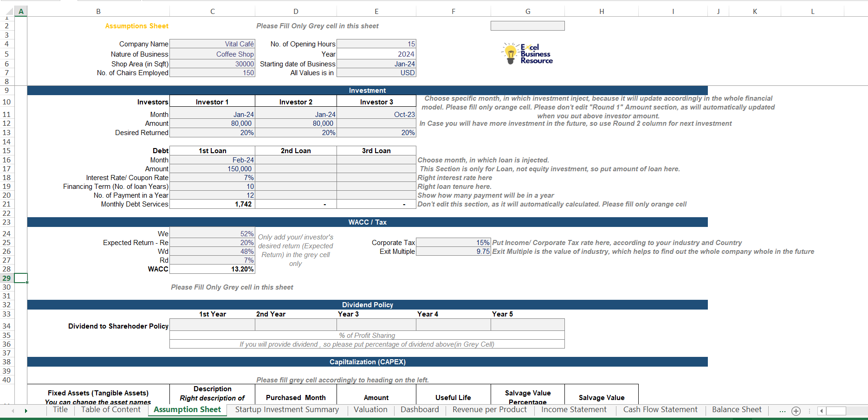Click empty grey cell in column G row 2
This screenshot has width=868, height=420.
528,26
